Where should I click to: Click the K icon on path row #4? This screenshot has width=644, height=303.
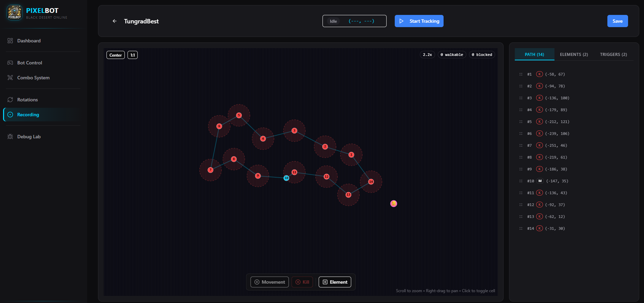(539, 110)
